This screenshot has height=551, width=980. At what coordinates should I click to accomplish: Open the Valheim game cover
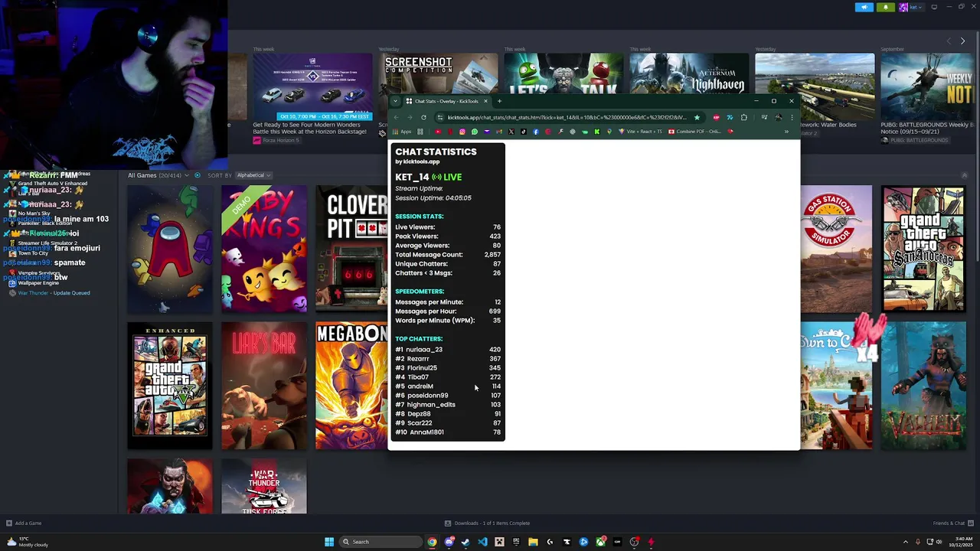923,386
